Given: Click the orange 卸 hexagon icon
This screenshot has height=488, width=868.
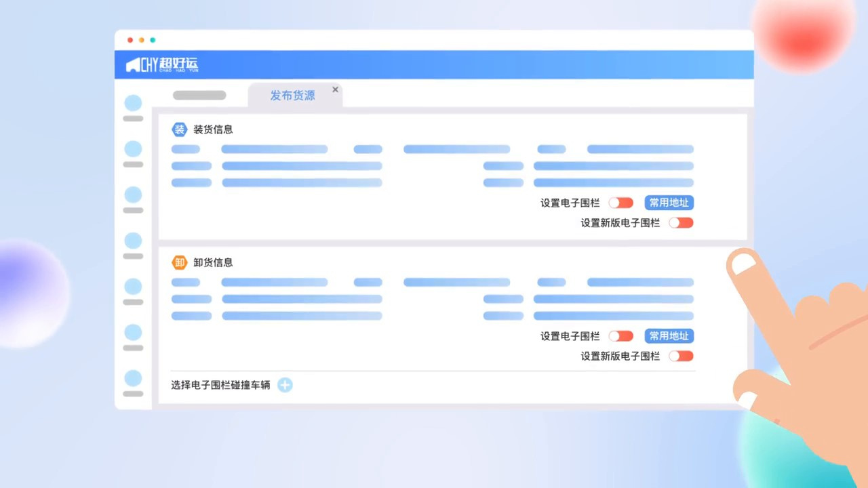Looking at the screenshot, I should tap(179, 262).
